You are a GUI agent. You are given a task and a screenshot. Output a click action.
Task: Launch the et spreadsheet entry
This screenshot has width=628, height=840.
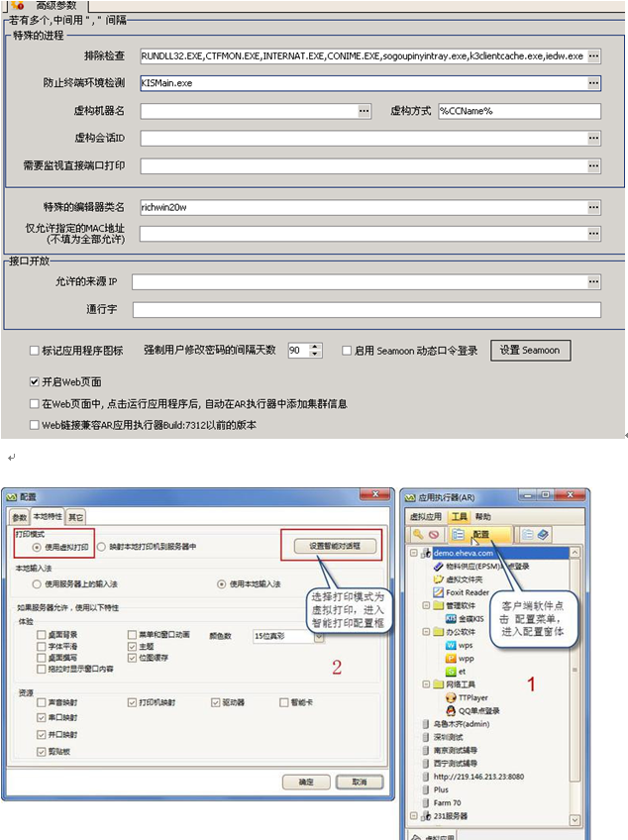[x=456, y=672]
